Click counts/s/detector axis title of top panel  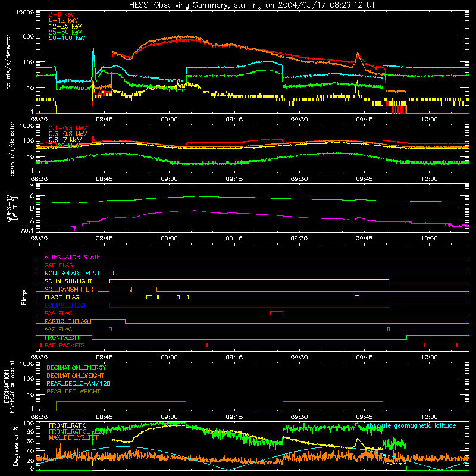(8, 62)
